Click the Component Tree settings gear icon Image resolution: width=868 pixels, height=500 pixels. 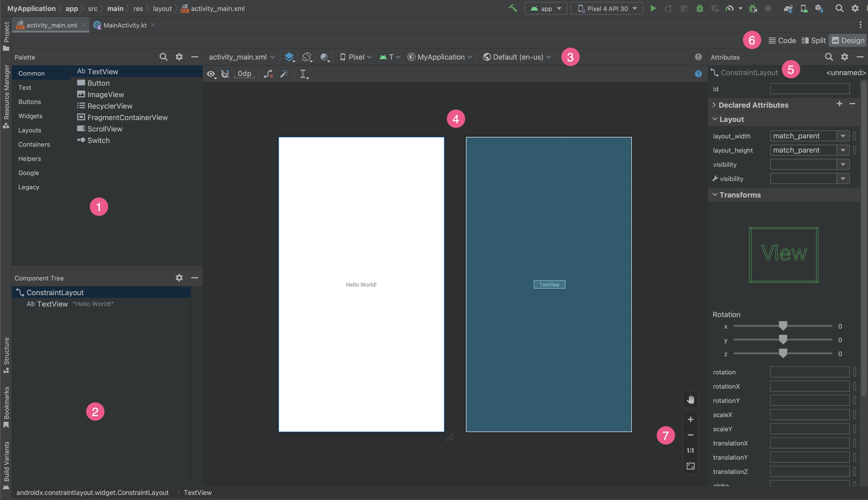[x=179, y=278]
